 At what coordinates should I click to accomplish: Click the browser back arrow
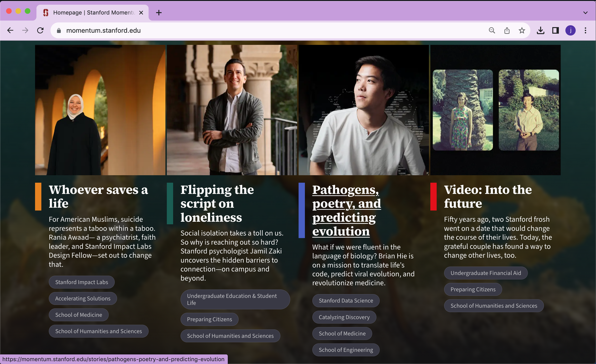10,31
